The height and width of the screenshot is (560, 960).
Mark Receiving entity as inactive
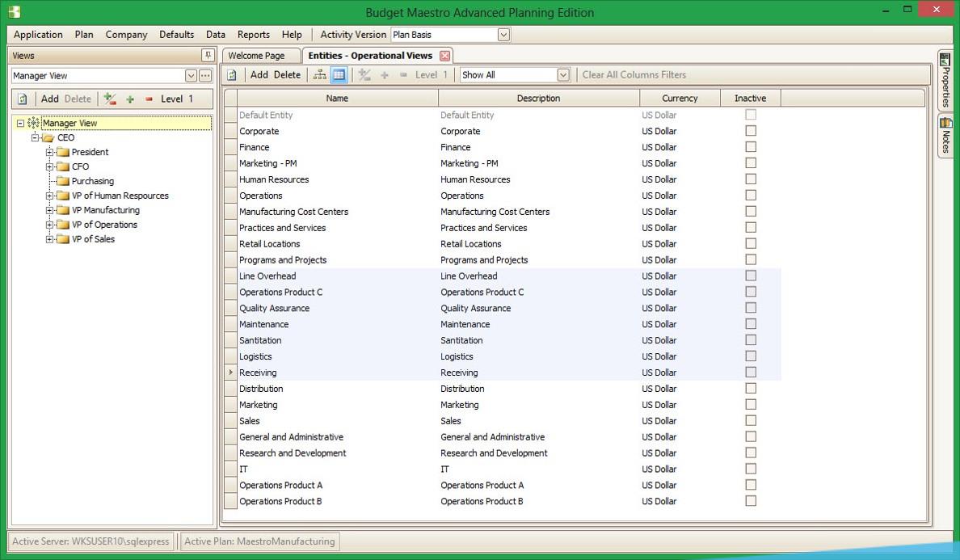[751, 372]
